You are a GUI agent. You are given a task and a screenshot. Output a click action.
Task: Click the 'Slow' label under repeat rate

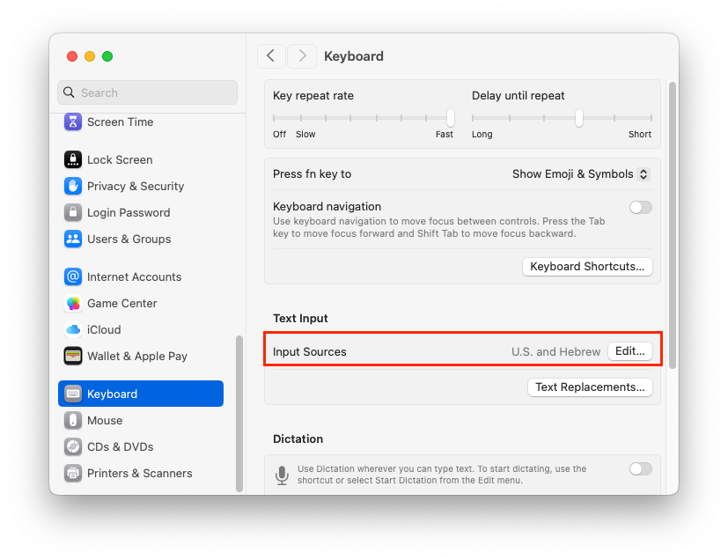(x=305, y=134)
